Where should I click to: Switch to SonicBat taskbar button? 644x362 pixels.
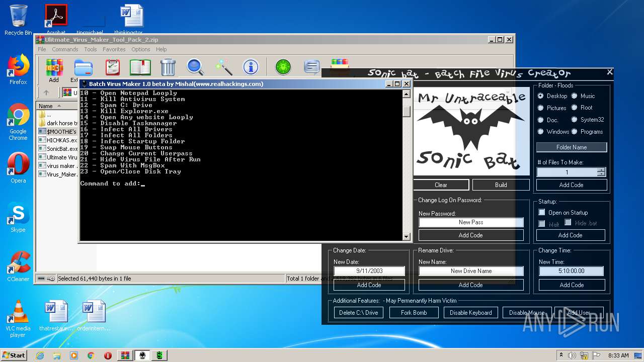coord(159,355)
